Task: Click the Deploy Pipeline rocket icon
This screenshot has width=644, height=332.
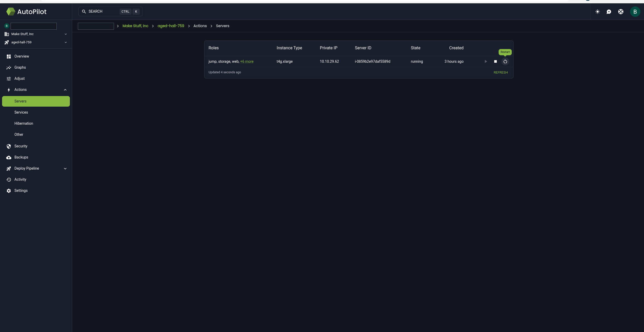Action: [x=9, y=169]
